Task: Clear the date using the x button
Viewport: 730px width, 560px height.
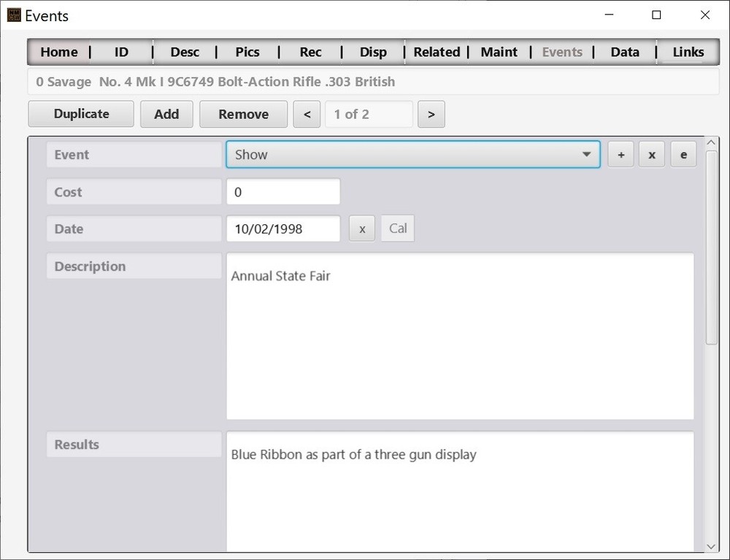Action: 361,228
